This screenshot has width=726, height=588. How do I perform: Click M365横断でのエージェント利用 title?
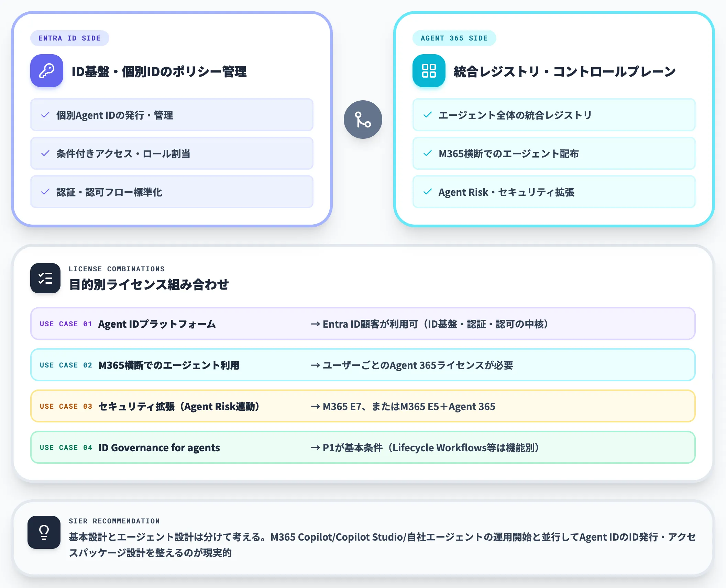click(169, 365)
